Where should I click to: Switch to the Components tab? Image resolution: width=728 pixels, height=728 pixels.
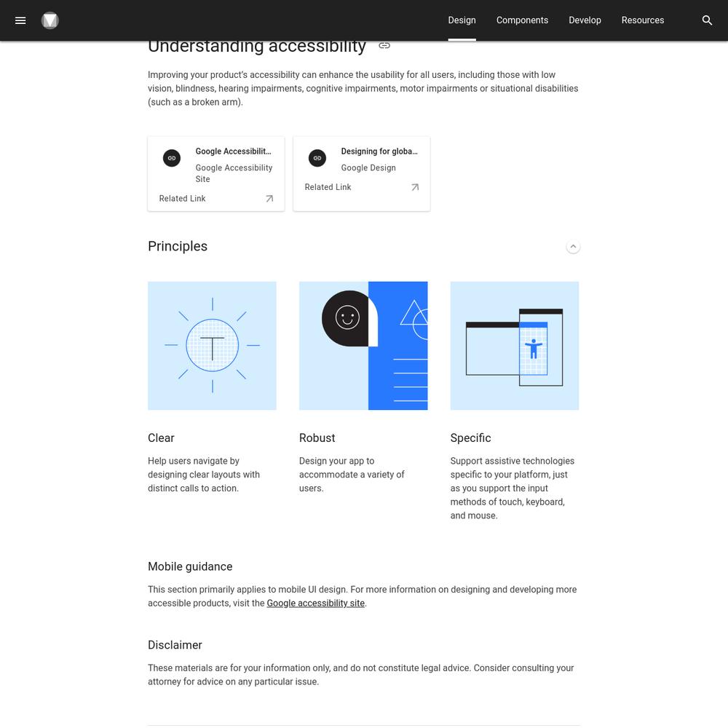pos(522,20)
